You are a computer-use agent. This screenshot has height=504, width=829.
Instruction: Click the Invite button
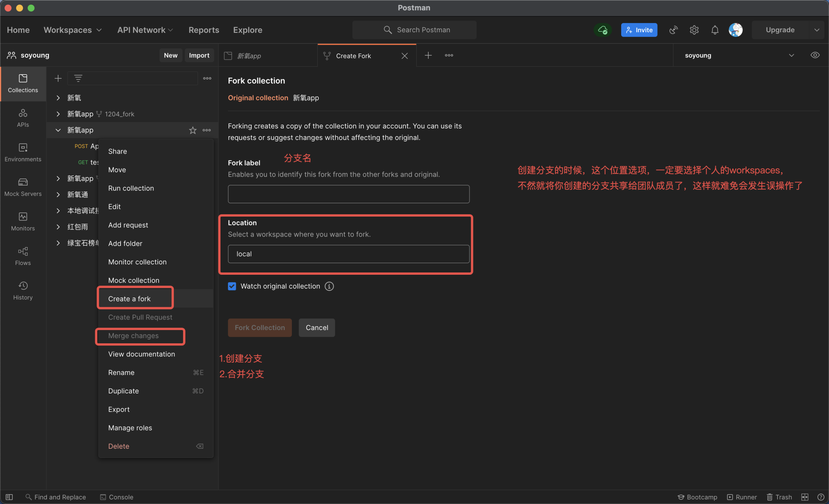click(639, 30)
